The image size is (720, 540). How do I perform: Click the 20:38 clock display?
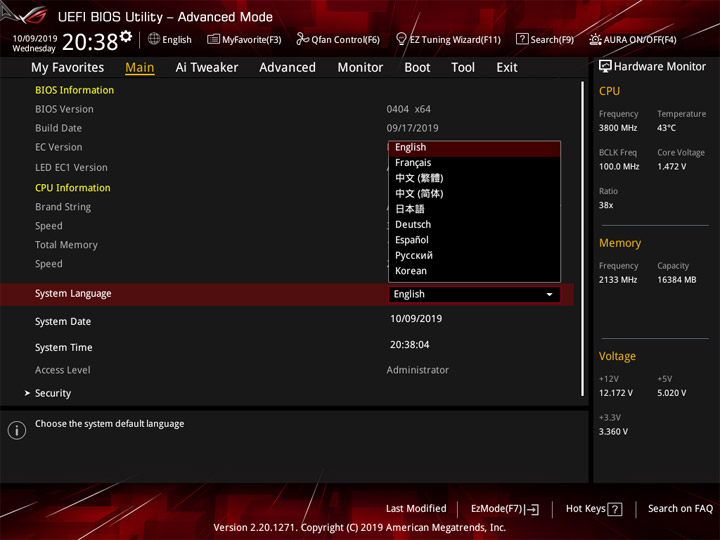coord(90,42)
